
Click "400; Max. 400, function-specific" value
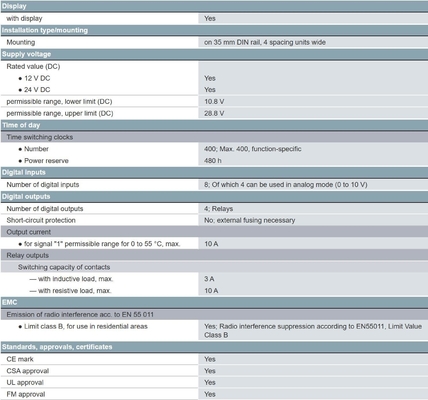[x=253, y=149]
